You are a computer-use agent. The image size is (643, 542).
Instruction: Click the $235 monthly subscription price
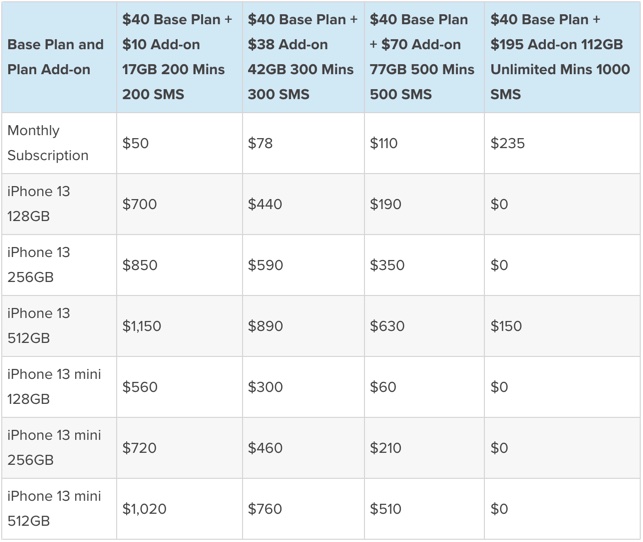tap(507, 143)
